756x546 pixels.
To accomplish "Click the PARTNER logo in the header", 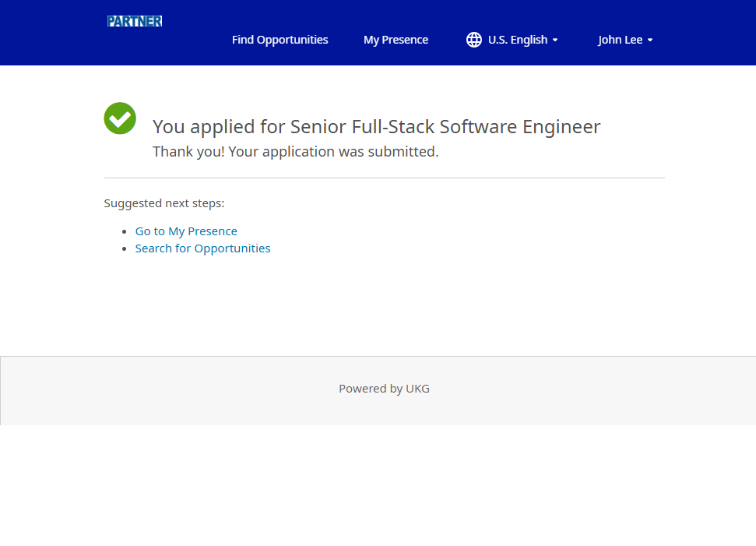I will tap(135, 21).
